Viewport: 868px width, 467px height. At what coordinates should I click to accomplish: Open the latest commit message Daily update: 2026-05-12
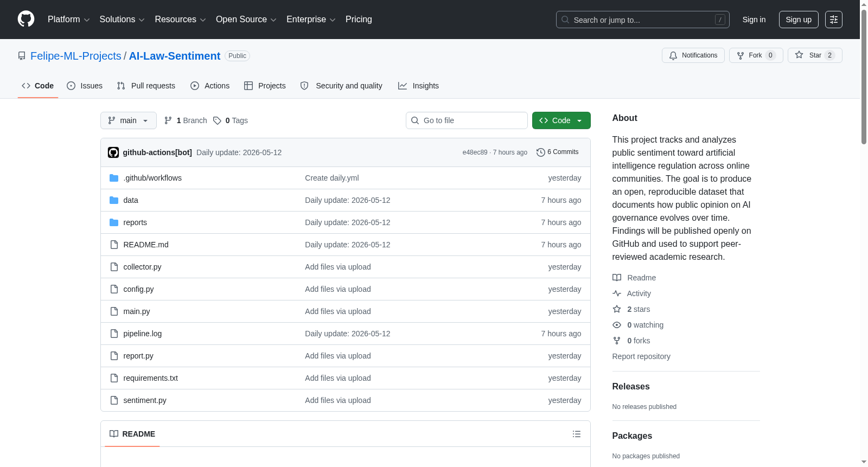coord(239,152)
